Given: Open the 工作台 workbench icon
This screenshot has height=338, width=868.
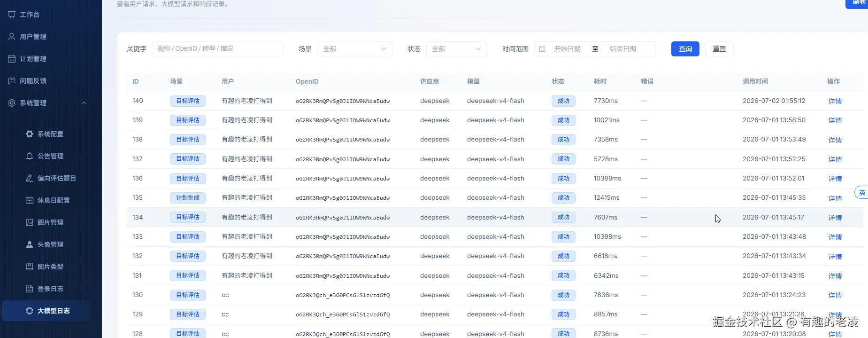Looking at the screenshot, I should pyautogui.click(x=12, y=15).
